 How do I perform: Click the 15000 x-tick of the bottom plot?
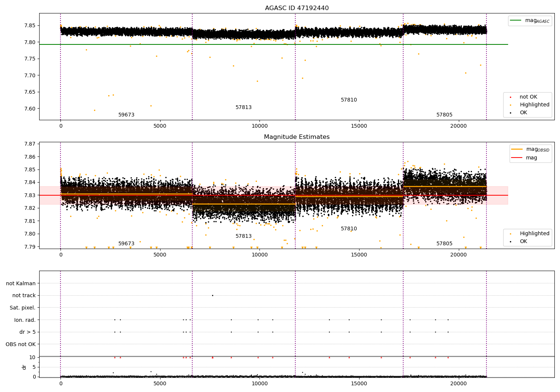click(x=359, y=383)
